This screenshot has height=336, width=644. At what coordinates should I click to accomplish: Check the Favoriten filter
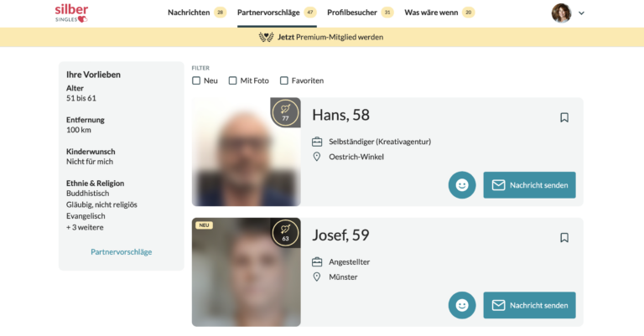tap(283, 80)
